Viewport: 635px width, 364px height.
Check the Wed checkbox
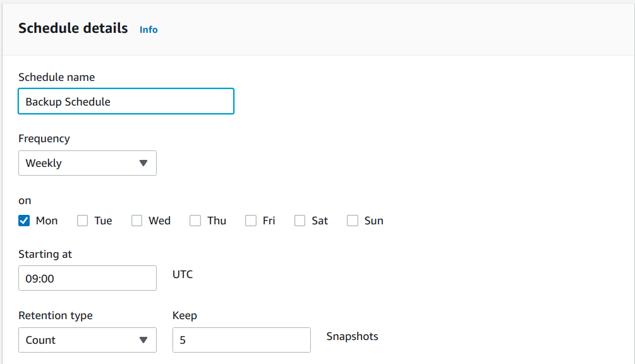coord(137,221)
